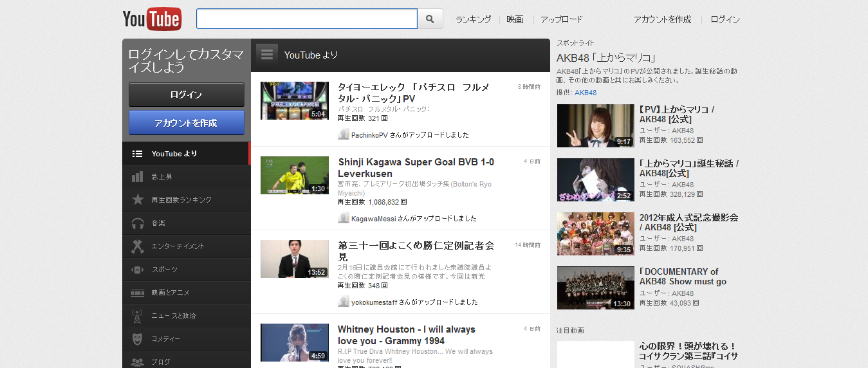Image resolution: width=868 pixels, height=368 pixels.
Task: Select 再生回数ランキング in the sidebar
Action: pos(186,200)
